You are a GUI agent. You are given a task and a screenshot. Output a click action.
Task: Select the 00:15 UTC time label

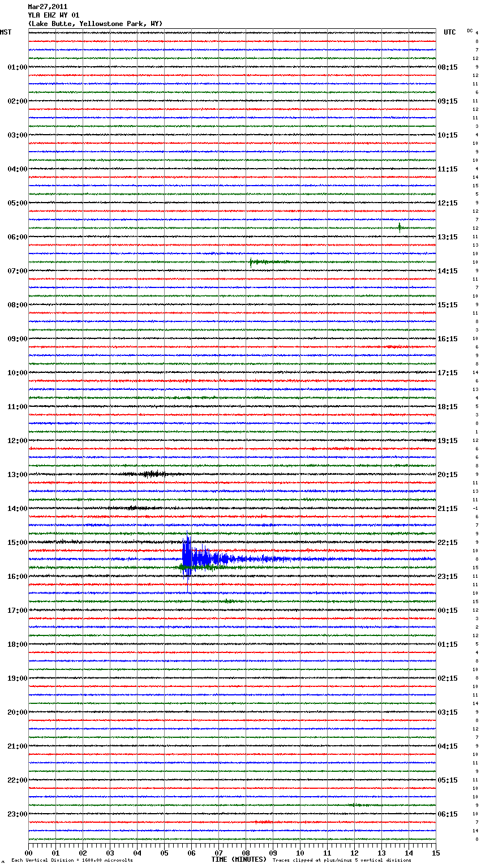tap(448, 610)
